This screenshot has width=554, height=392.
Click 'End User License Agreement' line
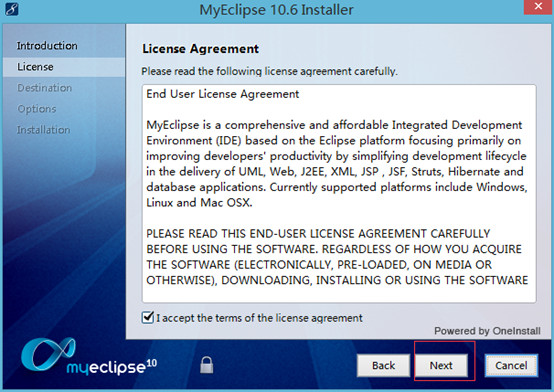[x=223, y=94]
